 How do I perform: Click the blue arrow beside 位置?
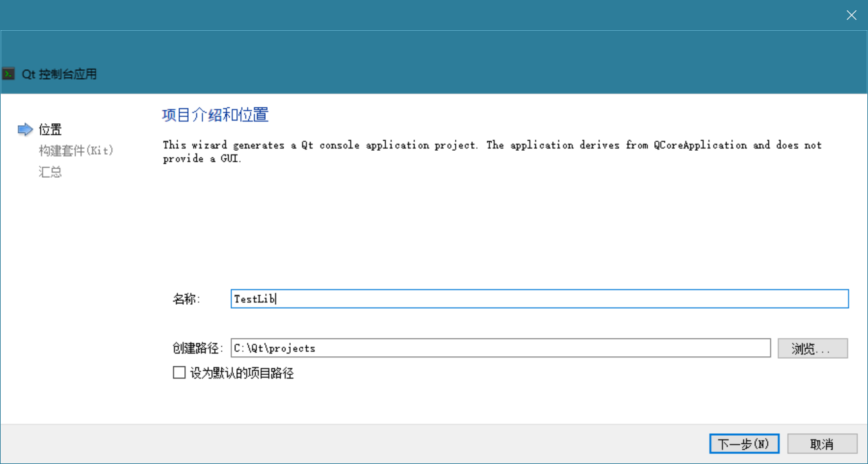25,130
